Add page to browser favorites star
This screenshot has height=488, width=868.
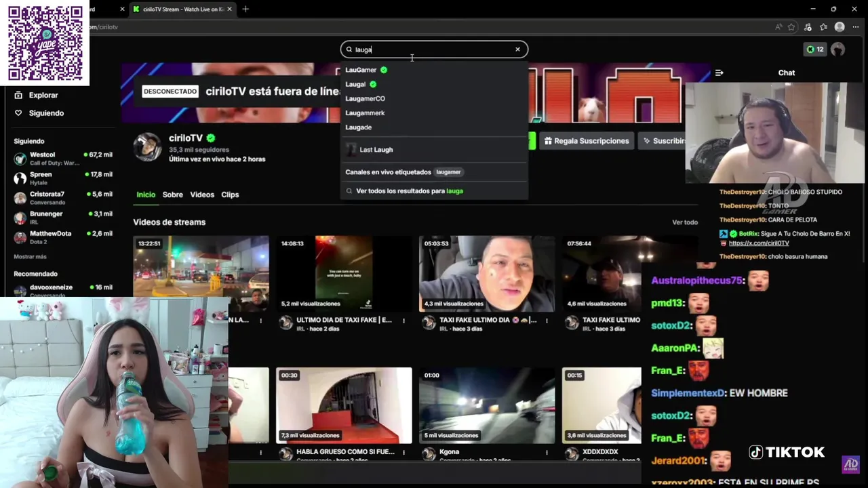tap(791, 27)
